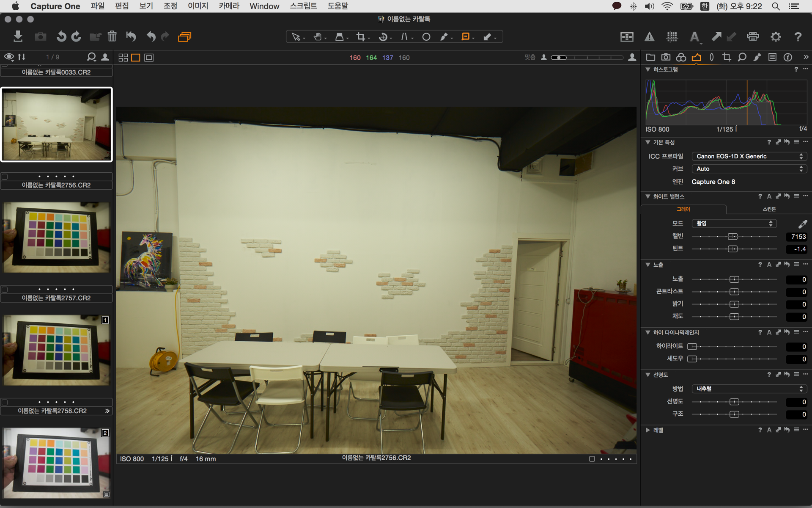The image size is (812, 508).
Task: Click the white balance eyedropper picker
Action: pyautogui.click(x=802, y=224)
